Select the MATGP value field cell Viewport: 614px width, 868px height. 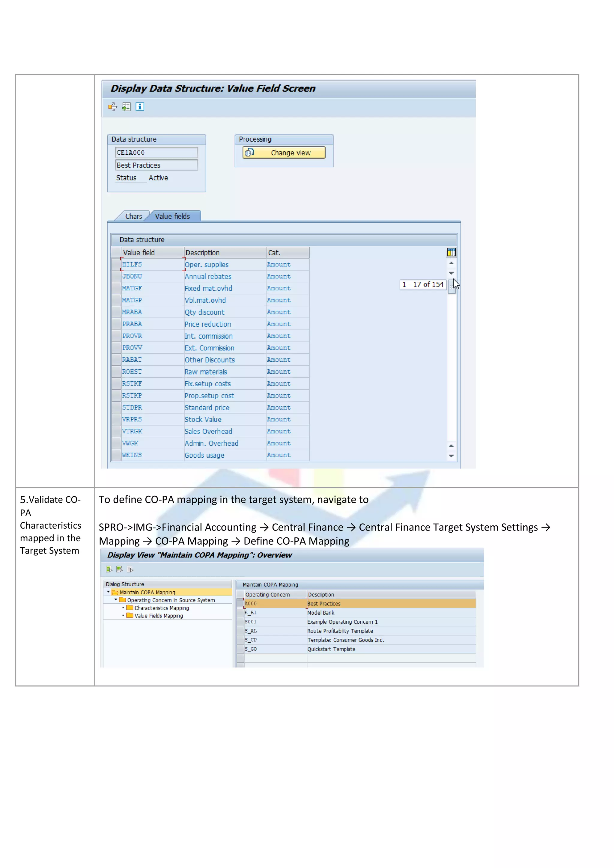point(152,301)
